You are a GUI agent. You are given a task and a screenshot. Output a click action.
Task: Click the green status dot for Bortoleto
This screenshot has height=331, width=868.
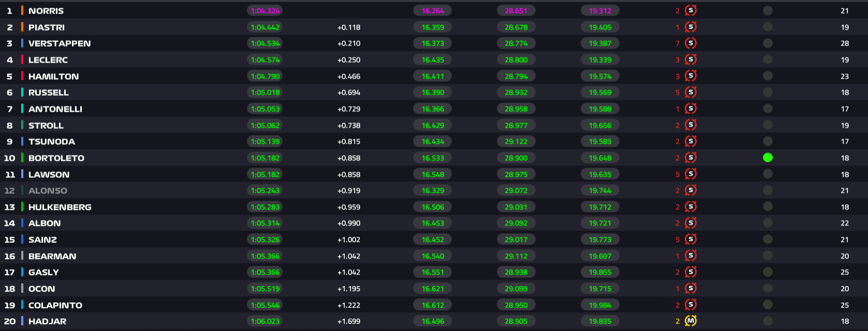pyautogui.click(x=768, y=158)
